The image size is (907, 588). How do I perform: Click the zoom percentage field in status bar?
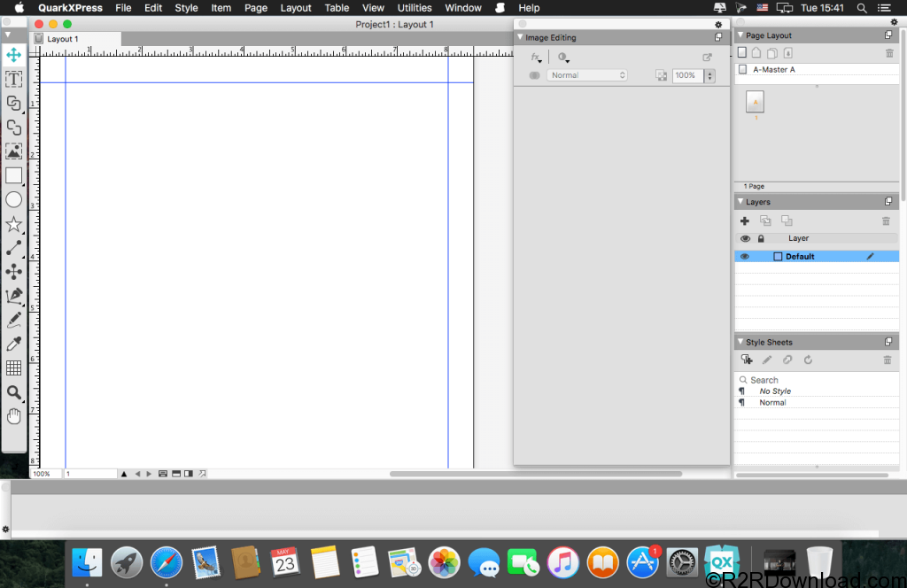point(45,474)
